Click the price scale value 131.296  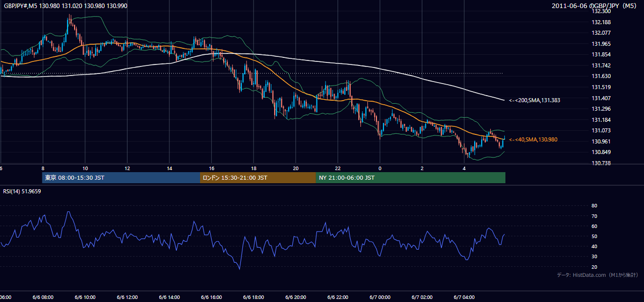[x=601, y=109]
